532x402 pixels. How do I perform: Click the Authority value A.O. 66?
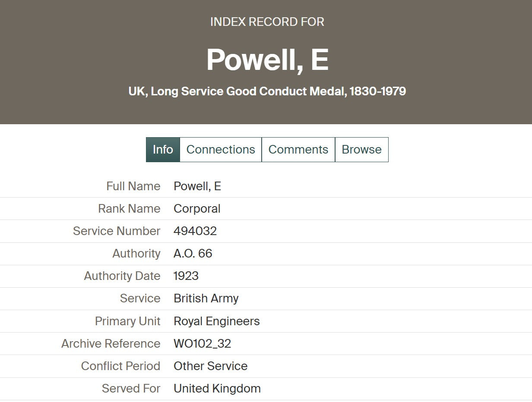click(x=193, y=254)
